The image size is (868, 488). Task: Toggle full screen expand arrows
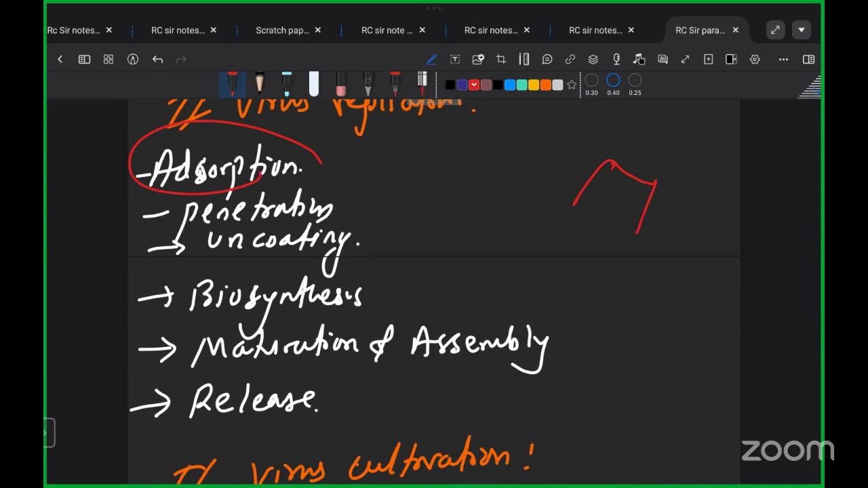click(x=686, y=60)
